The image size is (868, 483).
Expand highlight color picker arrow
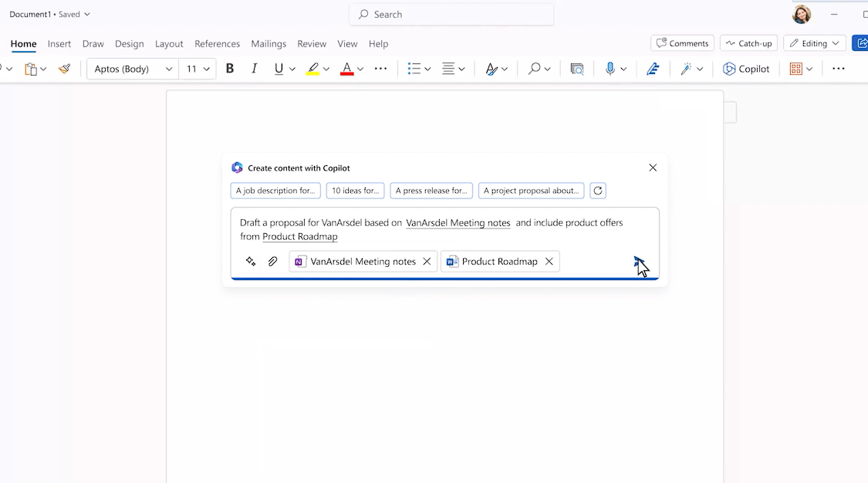(x=326, y=69)
